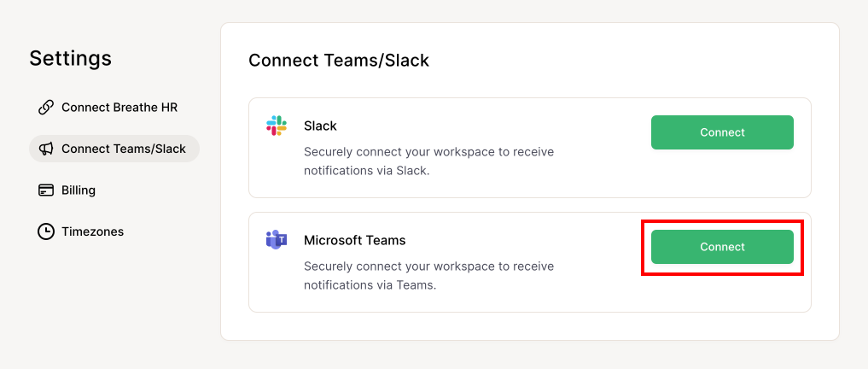Click the credit card icon beside Billing
This screenshot has width=868, height=369.
click(46, 190)
